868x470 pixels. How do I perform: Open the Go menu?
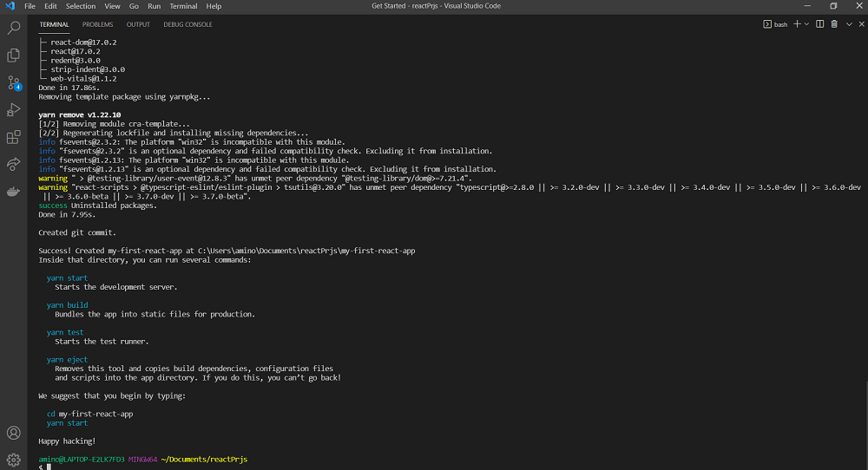pos(134,6)
